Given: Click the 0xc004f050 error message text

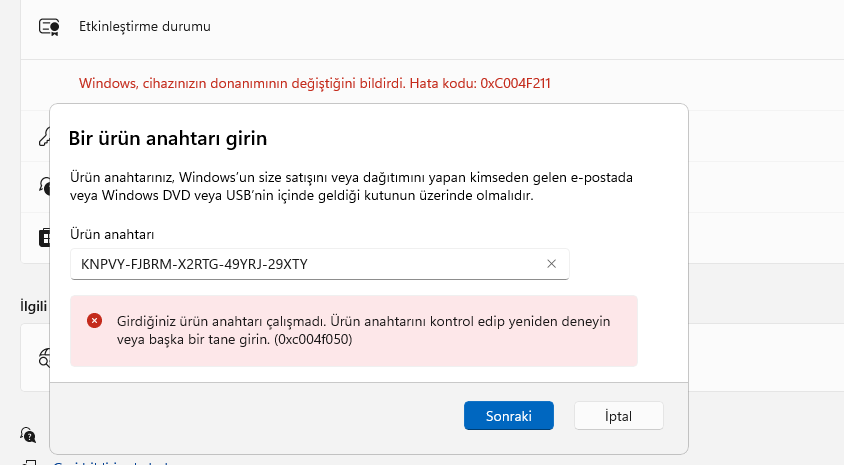Looking at the screenshot, I should coord(363,330).
